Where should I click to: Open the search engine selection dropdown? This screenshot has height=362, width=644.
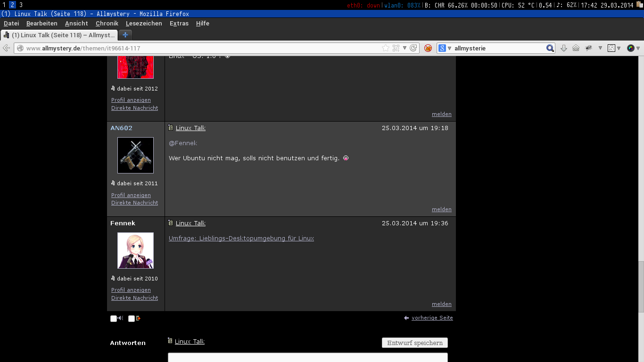click(x=450, y=48)
